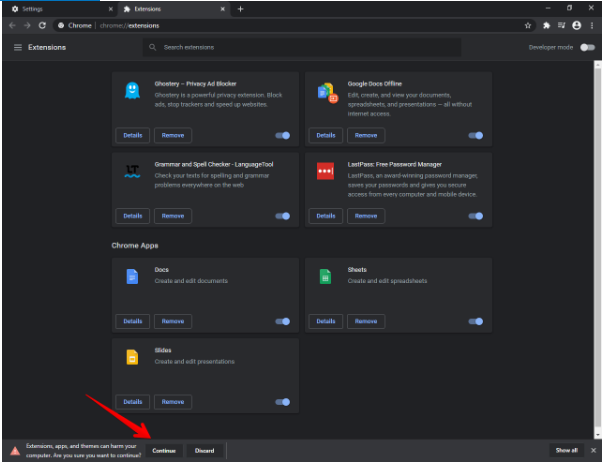The width and height of the screenshot is (608, 463).
Task: Discard the flagged download
Action: 204,451
